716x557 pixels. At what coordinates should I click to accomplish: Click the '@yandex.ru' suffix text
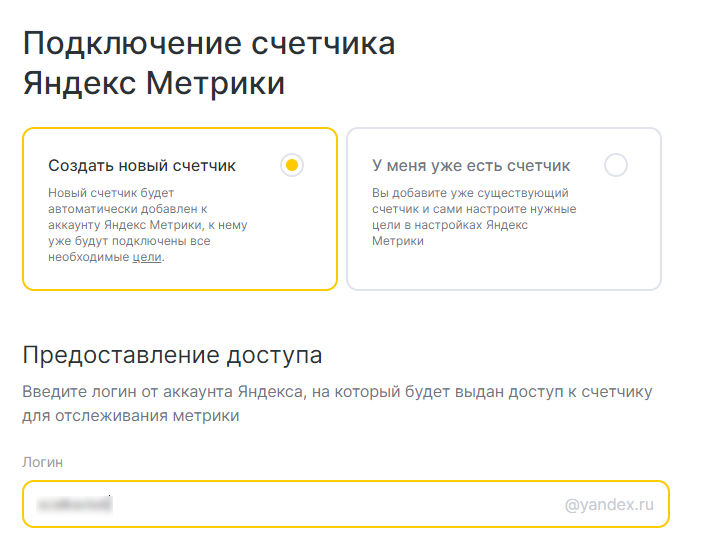[x=609, y=504]
